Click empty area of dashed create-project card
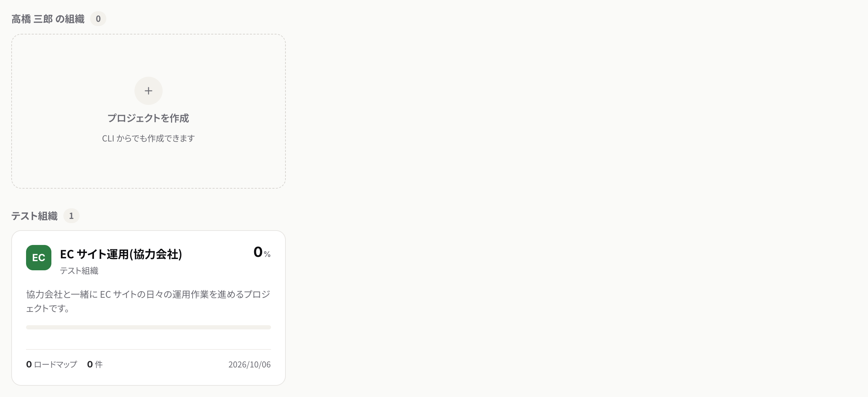This screenshot has width=868, height=397. click(x=218, y=165)
